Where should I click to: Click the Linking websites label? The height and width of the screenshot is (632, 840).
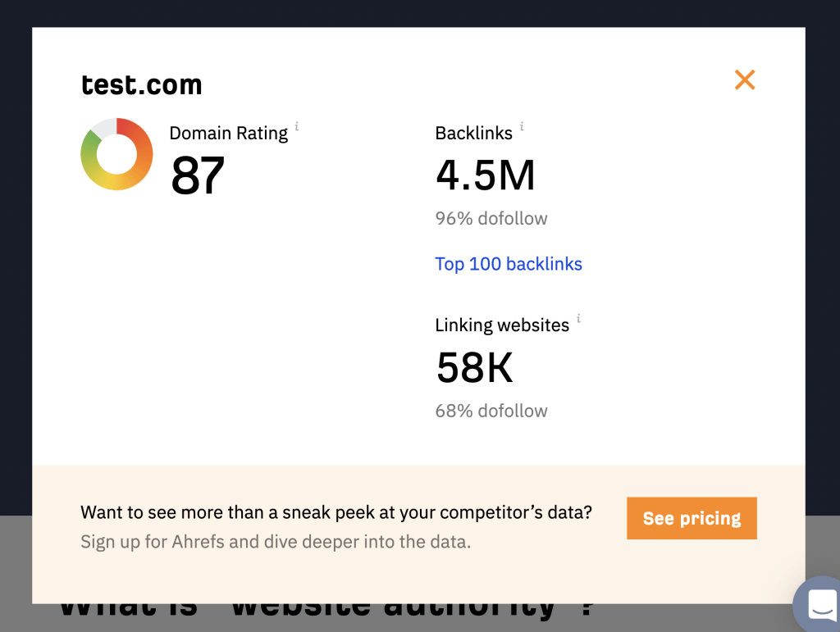tap(501, 325)
